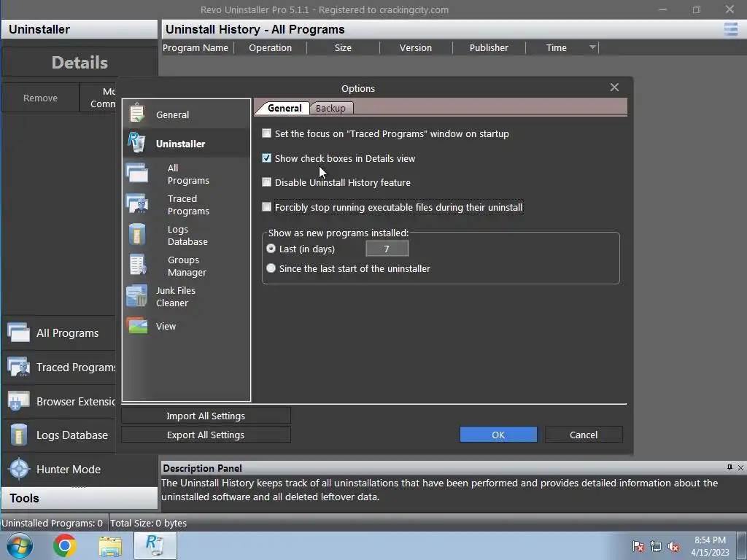Screen dimensions: 747x560
Task: Enable Forcibly stop running executable files option
Action: point(267,207)
